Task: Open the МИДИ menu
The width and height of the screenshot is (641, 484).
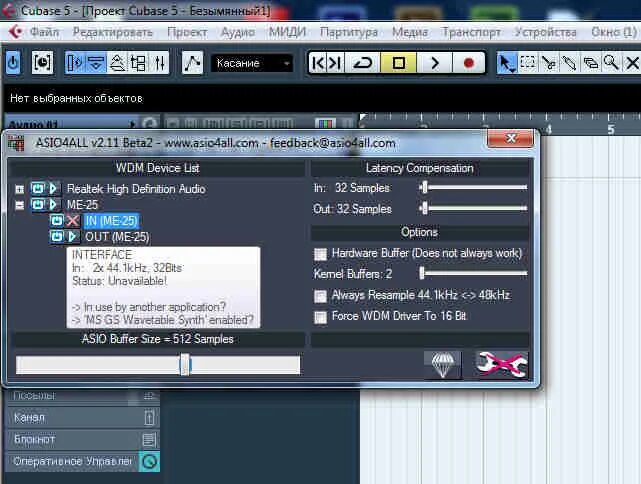Action: click(x=287, y=32)
